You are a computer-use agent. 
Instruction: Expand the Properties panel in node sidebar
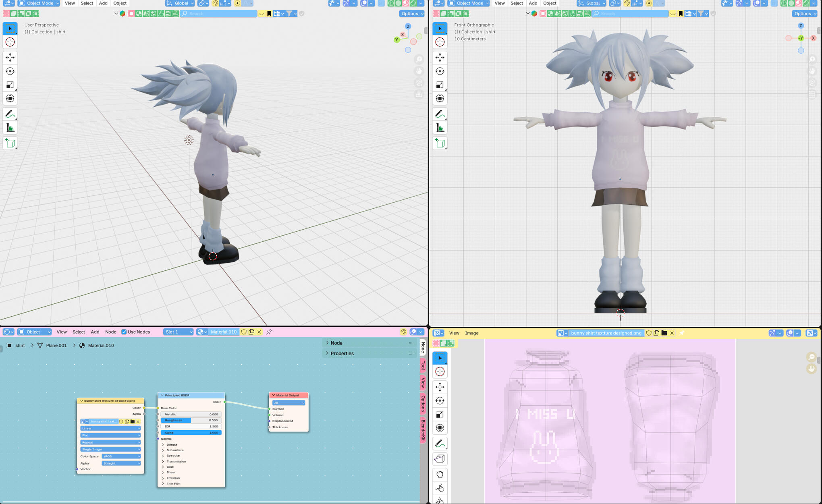point(342,353)
